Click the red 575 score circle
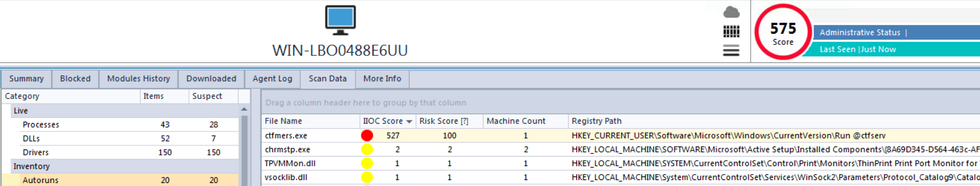 pyautogui.click(x=782, y=32)
